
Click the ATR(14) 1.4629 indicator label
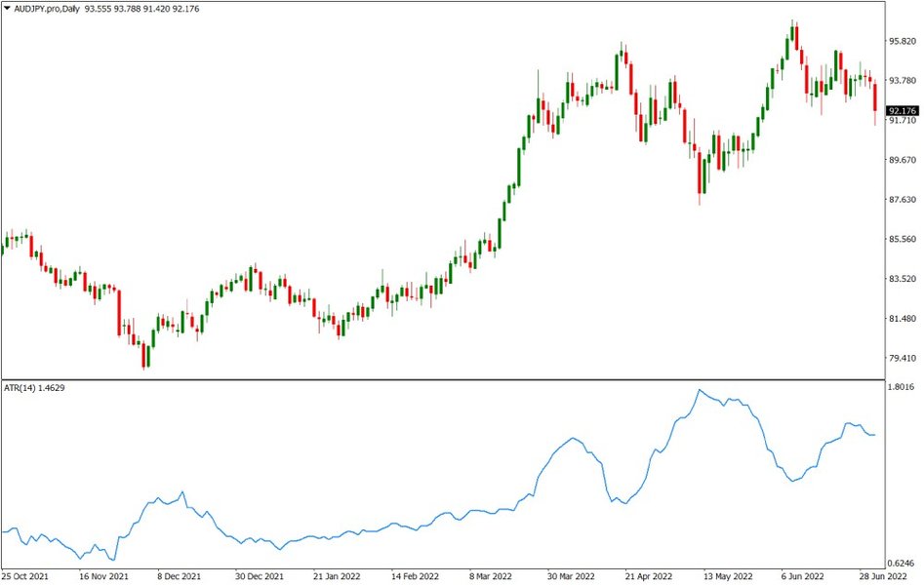click(34, 388)
